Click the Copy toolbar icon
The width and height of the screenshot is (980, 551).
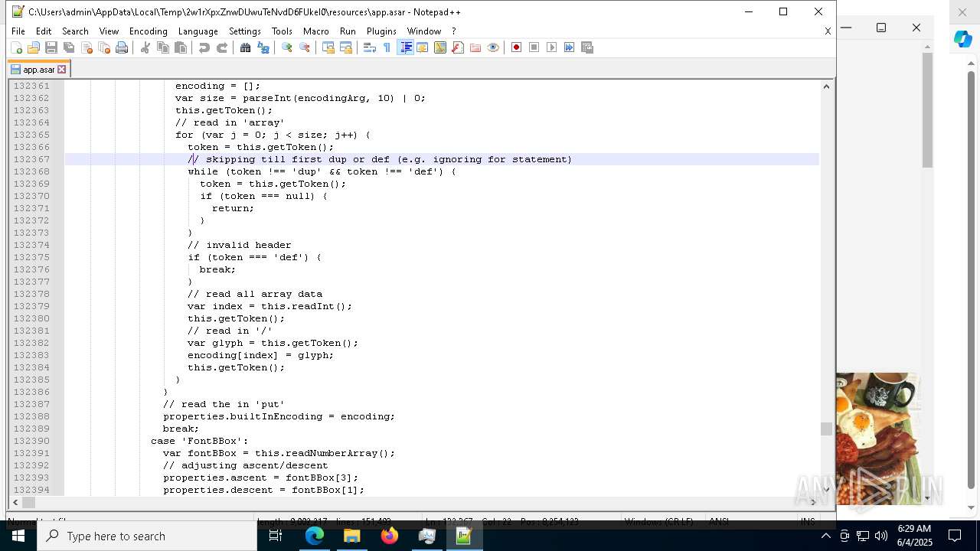point(163,47)
